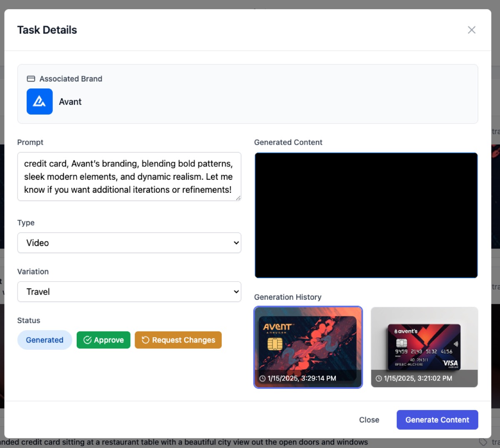Image resolution: width=500 pixels, height=448 pixels.
Task: Click the black Generated Content video preview
Action: [x=366, y=215]
